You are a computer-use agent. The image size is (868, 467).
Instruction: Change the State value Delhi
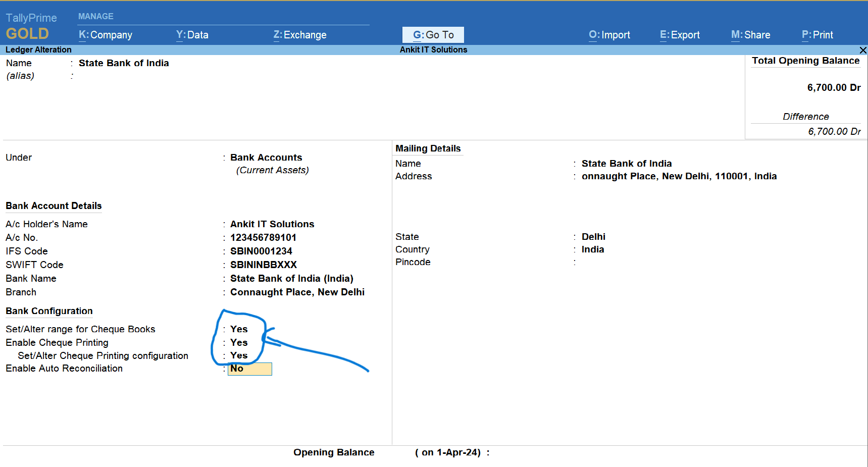(x=593, y=237)
